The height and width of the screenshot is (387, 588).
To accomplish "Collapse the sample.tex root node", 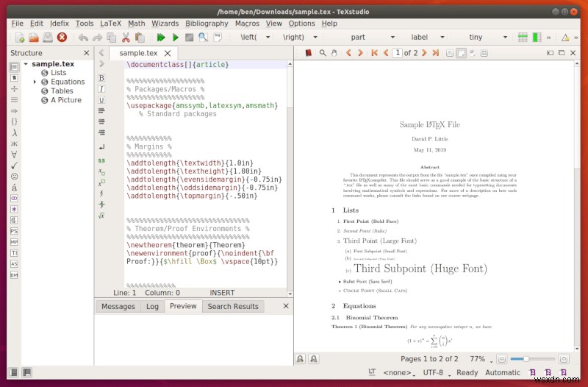I will 26,64.
